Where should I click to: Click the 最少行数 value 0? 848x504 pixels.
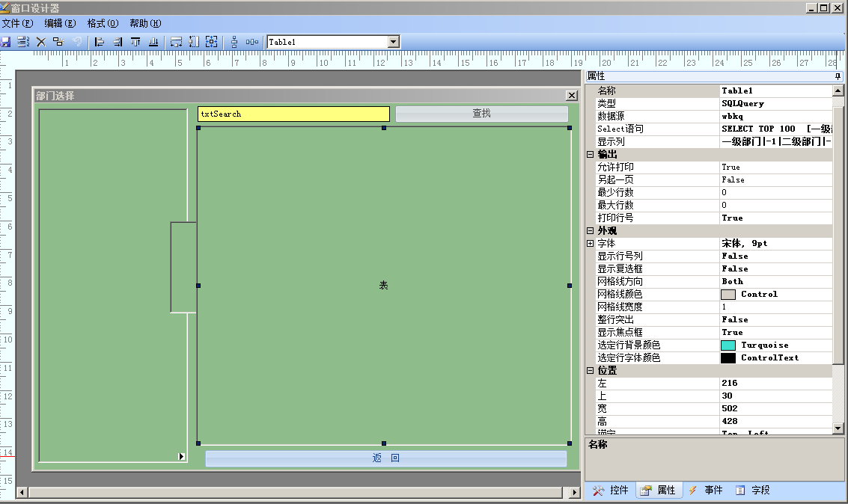pyautogui.click(x=775, y=193)
